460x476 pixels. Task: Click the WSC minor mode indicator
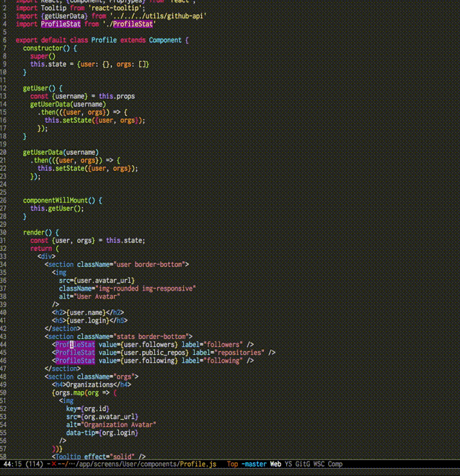(x=319, y=464)
